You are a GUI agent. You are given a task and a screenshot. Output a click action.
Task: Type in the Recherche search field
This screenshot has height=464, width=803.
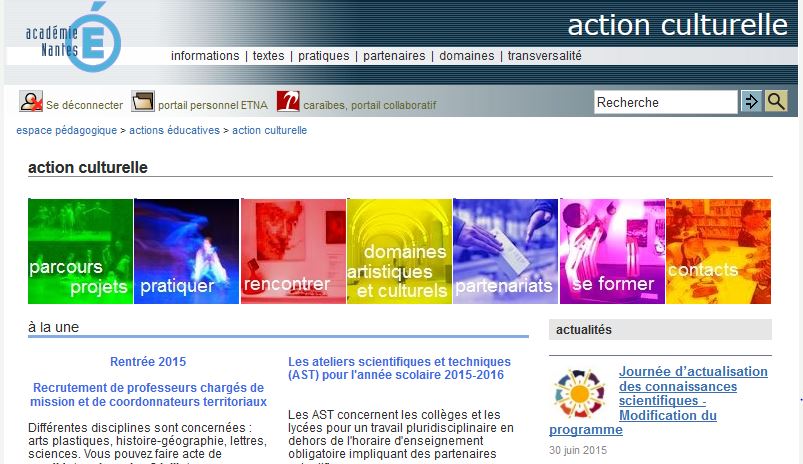(x=664, y=102)
